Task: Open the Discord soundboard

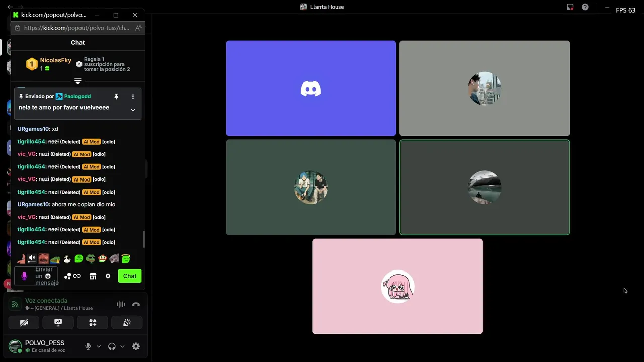Action: click(x=127, y=323)
